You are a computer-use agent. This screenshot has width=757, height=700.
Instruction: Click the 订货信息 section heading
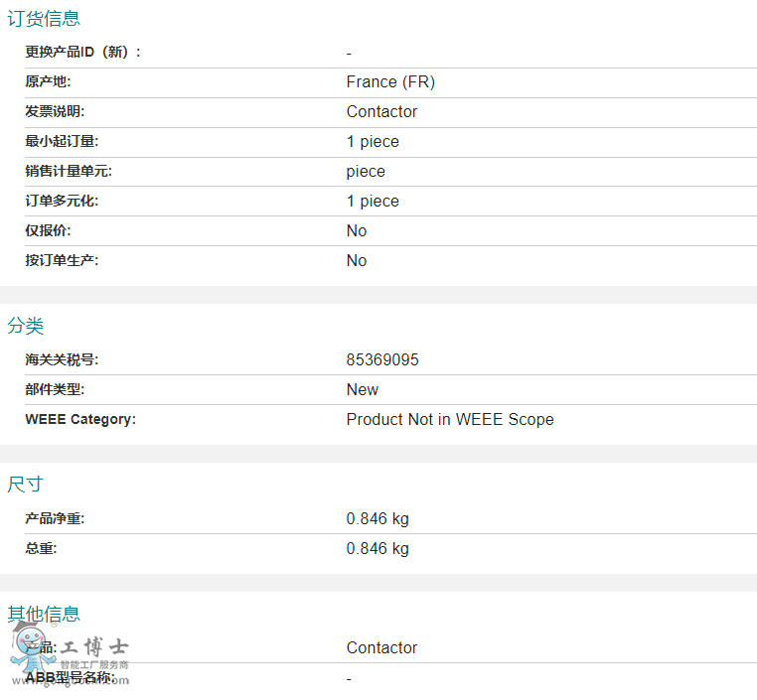pos(44,18)
